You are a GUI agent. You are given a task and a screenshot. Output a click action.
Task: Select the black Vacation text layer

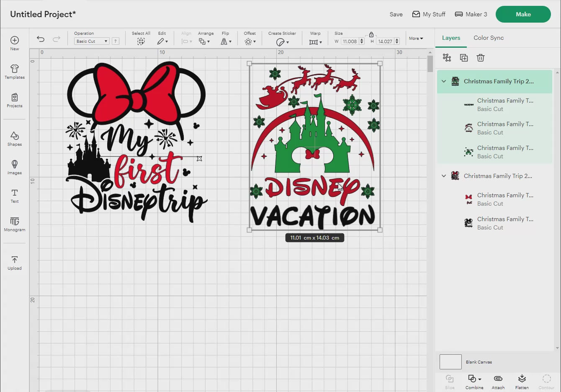(494, 105)
